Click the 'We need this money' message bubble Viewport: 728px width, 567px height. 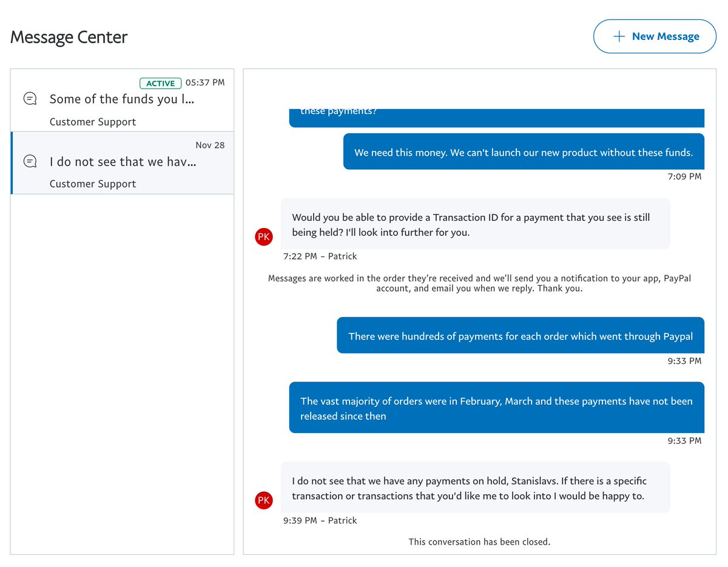coord(524,152)
